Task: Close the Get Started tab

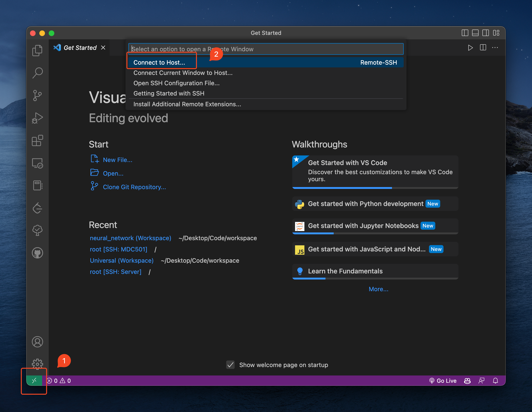Action: [103, 48]
